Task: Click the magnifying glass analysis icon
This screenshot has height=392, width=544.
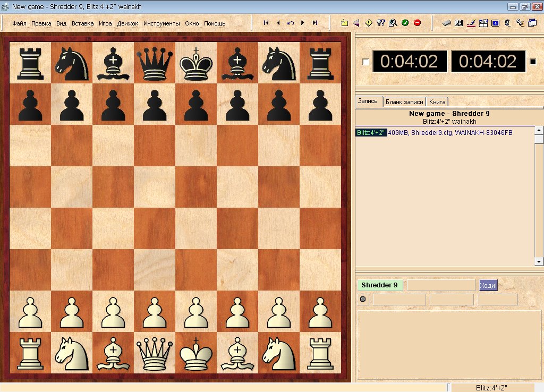Action: click(x=393, y=23)
